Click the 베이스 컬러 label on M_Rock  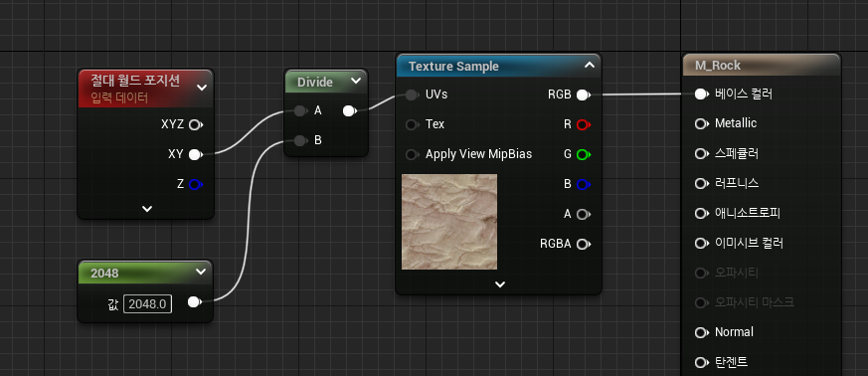[744, 94]
